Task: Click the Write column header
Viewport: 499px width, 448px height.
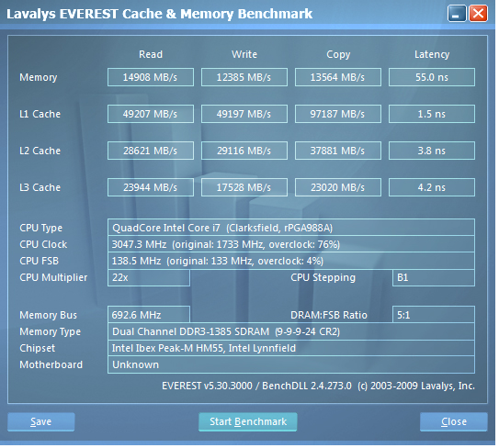Action: click(x=244, y=54)
